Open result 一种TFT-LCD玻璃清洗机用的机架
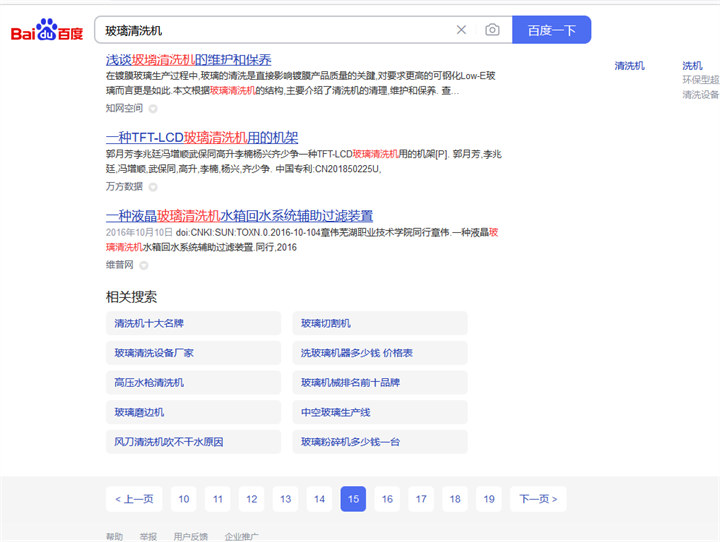The height and width of the screenshot is (542, 720). [x=201, y=138]
